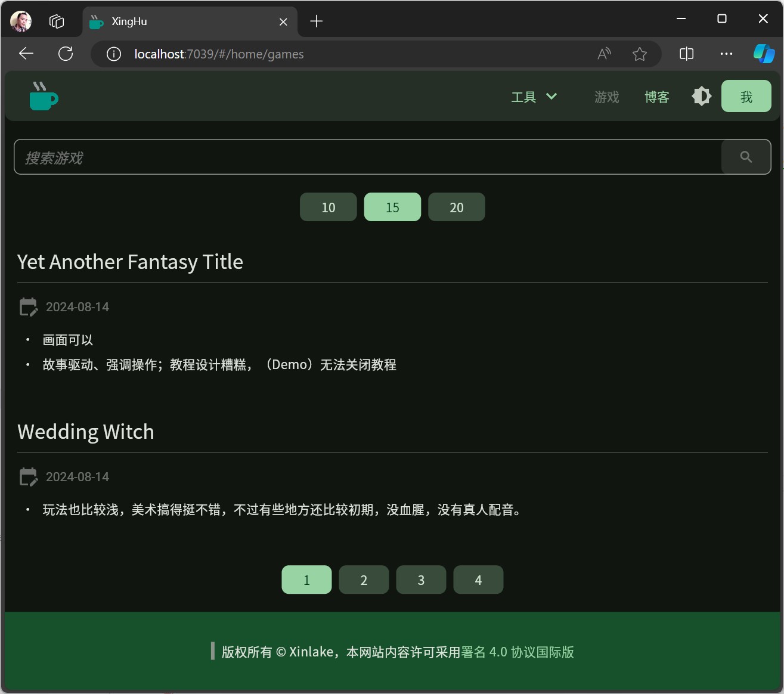
Task: Open the browser profile avatar
Action: click(x=21, y=21)
